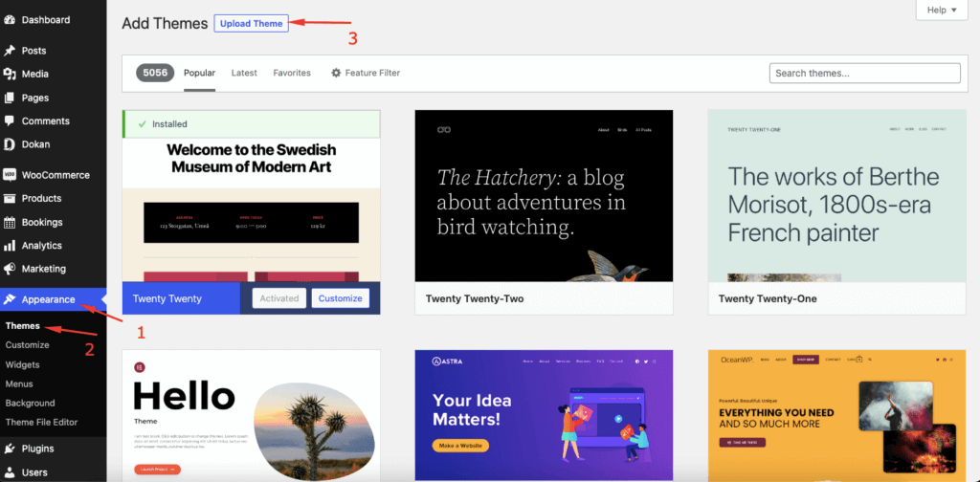Switch to the Latest themes tab
This screenshot has width=980, height=482.
[x=244, y=73]
